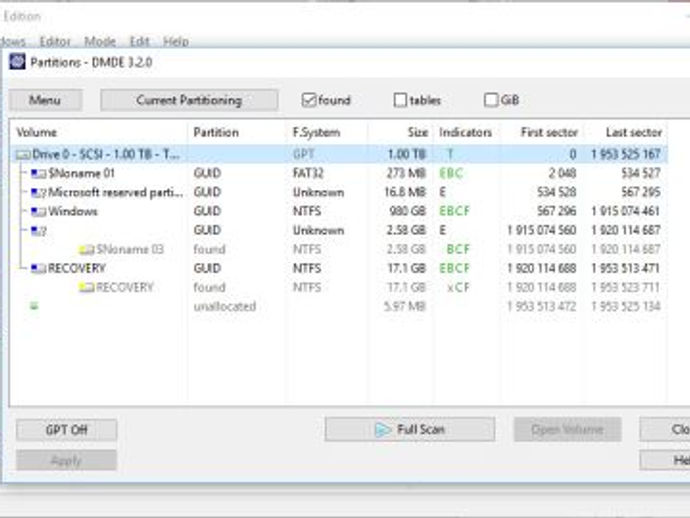Click the Microsoft reserved partition icon
690x518 pixels.
click(x=38, y=193)
